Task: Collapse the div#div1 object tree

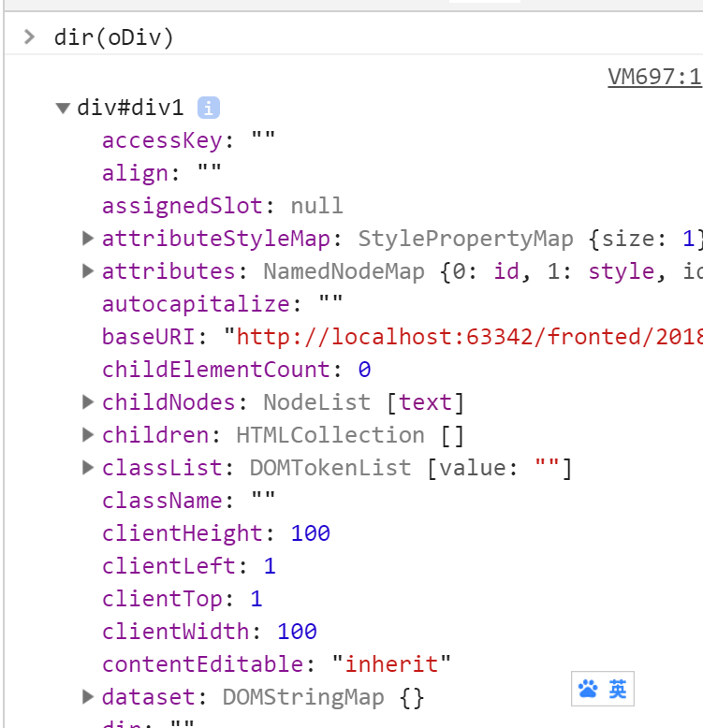Action: 63,109
